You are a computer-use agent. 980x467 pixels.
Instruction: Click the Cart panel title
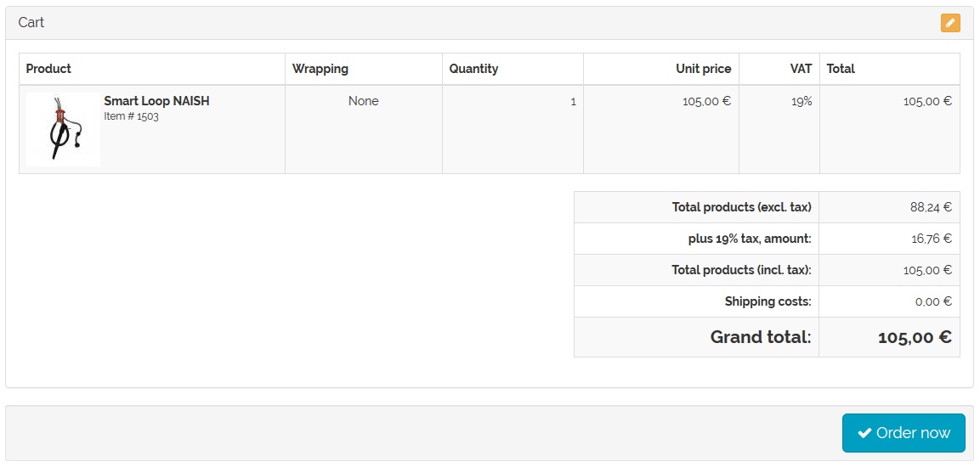(x=31, y=23)
